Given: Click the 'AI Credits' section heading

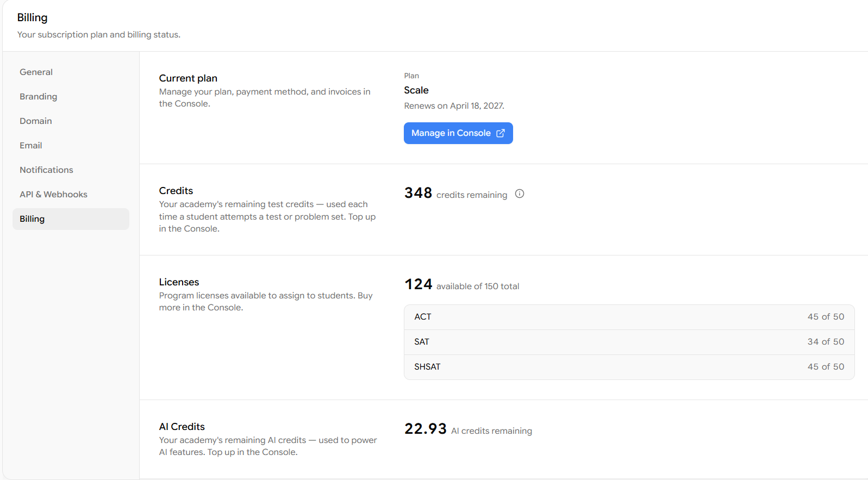Looking at the screenshot, I should pos(182,427).
